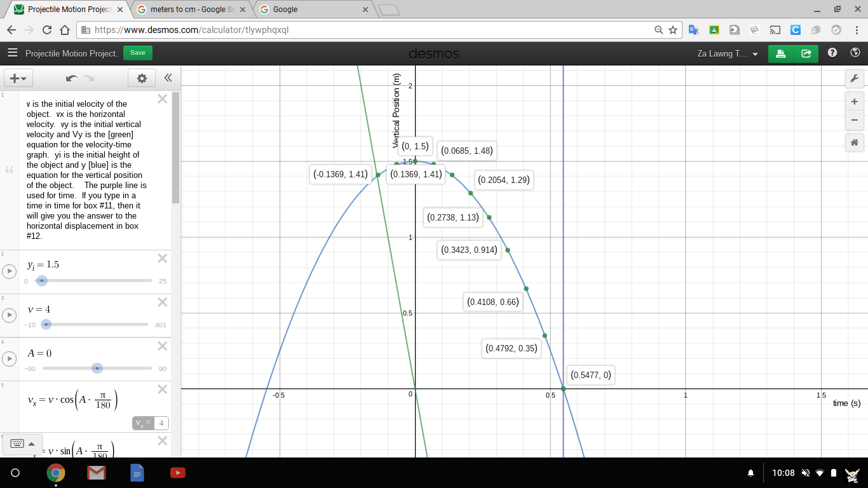
Task: Open Graph Settings wrench
Action: pos(854,79)
